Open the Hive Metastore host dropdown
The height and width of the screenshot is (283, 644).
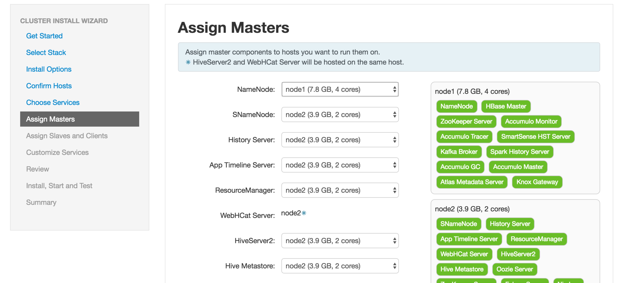point(340,266)
